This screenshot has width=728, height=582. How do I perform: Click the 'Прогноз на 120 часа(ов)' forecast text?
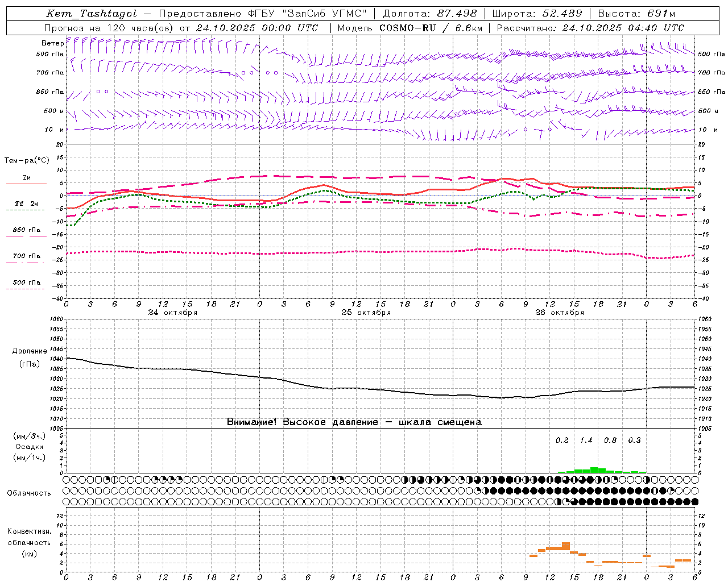pyautogui.click(x=109, y=28)
